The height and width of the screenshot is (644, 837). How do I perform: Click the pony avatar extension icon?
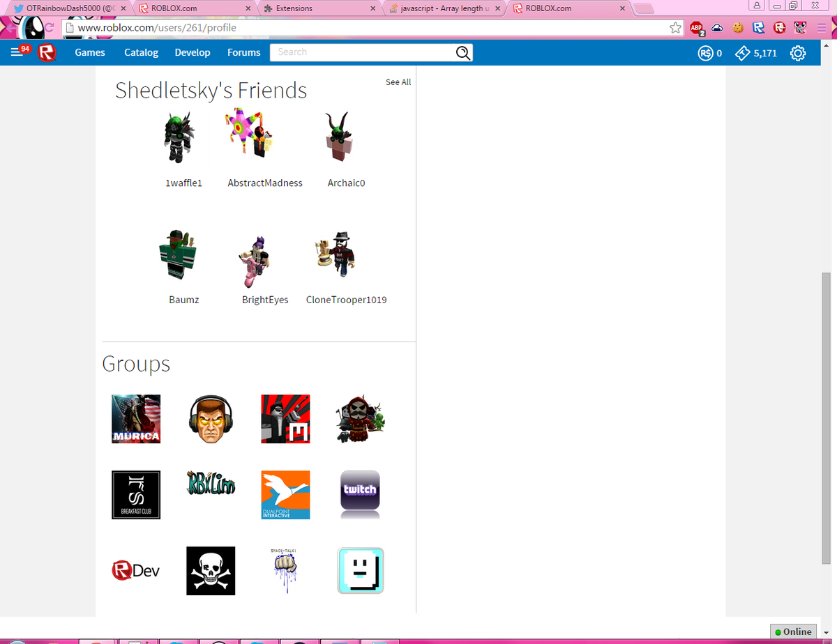point(800,28)
